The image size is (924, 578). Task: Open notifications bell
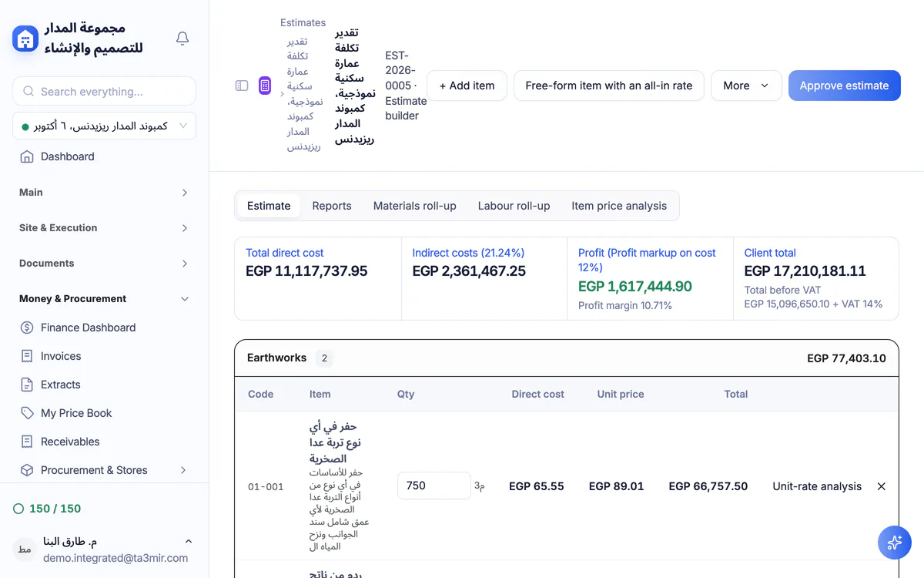[x=182, y=39]
